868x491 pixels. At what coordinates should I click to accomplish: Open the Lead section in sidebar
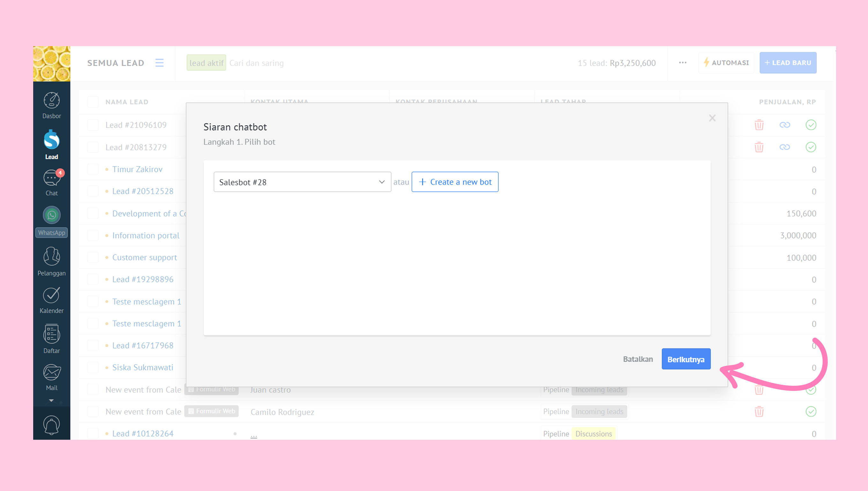[52, 145]
